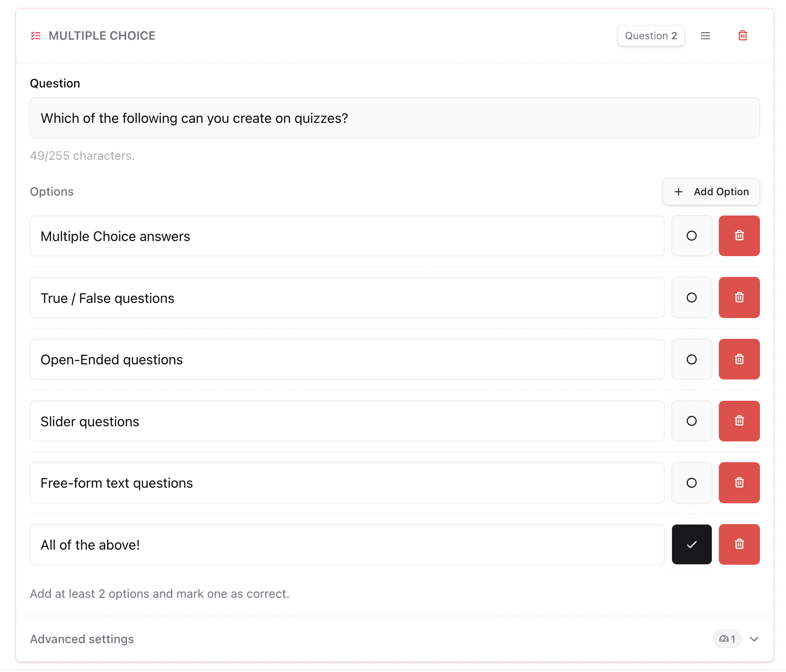Open the Question 2 label

click(651, 35)
